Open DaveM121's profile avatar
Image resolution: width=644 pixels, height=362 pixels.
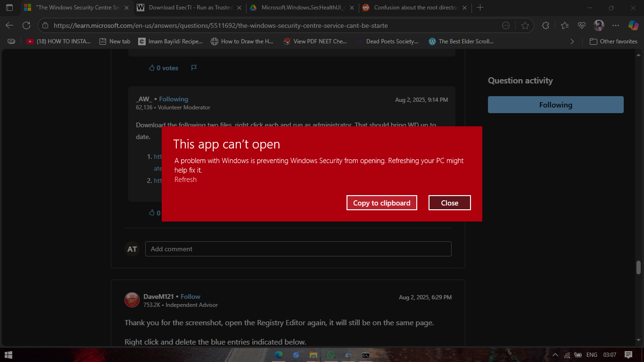(132, 300)
